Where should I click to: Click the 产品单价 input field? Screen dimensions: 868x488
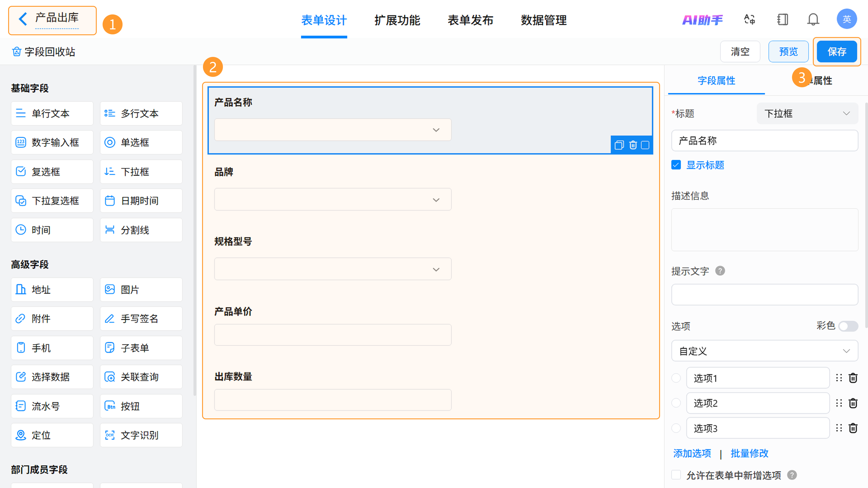pyautogui.click(x=333, y=335)
